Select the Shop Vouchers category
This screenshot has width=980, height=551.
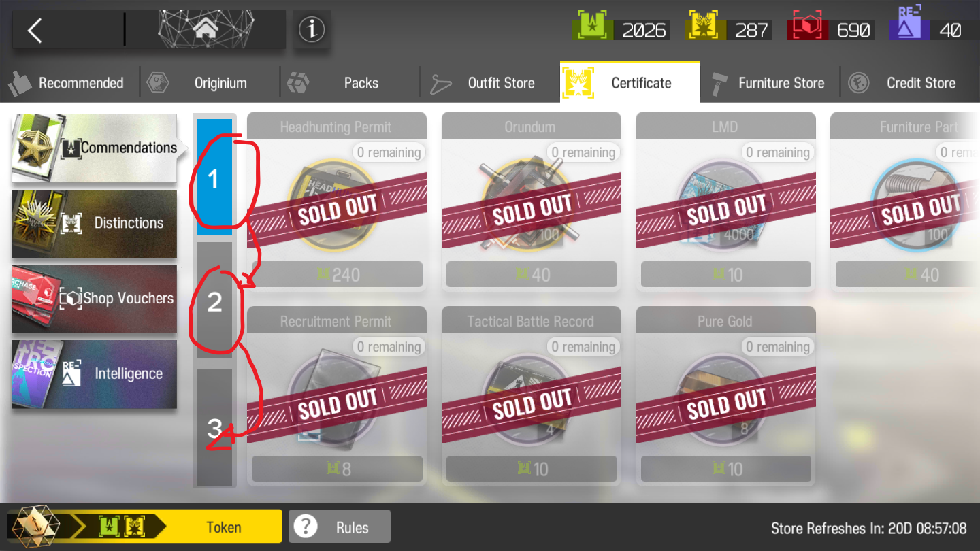click(x=95, y=299)
